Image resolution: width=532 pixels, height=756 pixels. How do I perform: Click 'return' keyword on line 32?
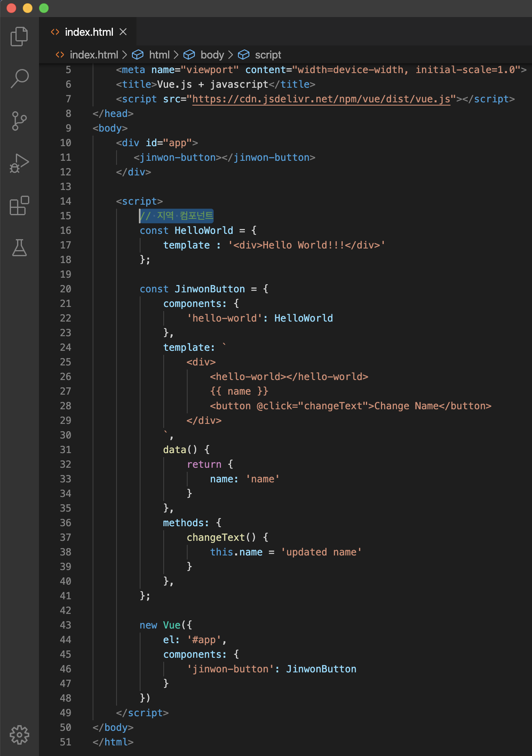click(204, 464)
